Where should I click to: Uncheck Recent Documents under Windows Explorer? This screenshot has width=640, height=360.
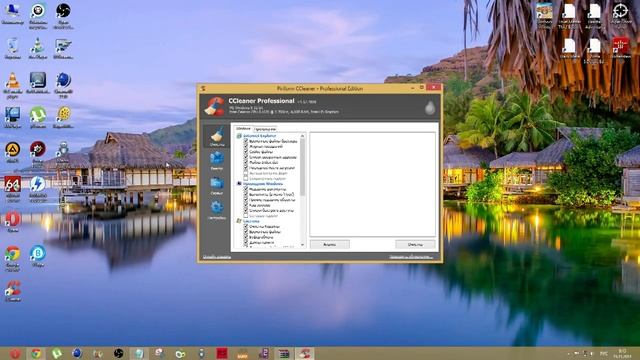click(246, 189)
